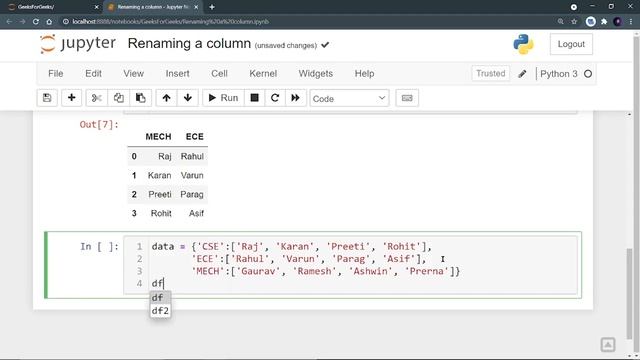Click the Preeti cell in output table
640x360 pixels.
[x=160, y=194]
